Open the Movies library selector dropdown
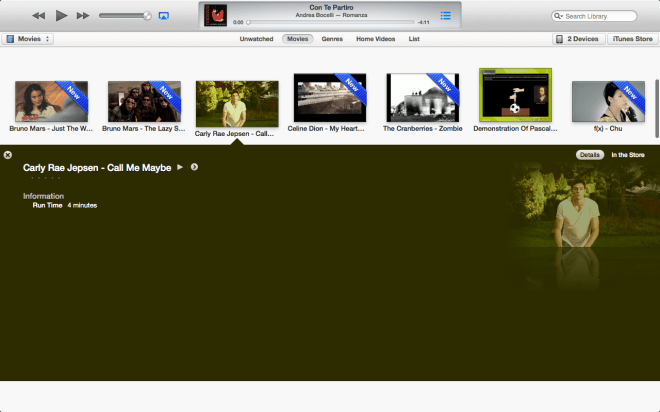 click(28, 39)
